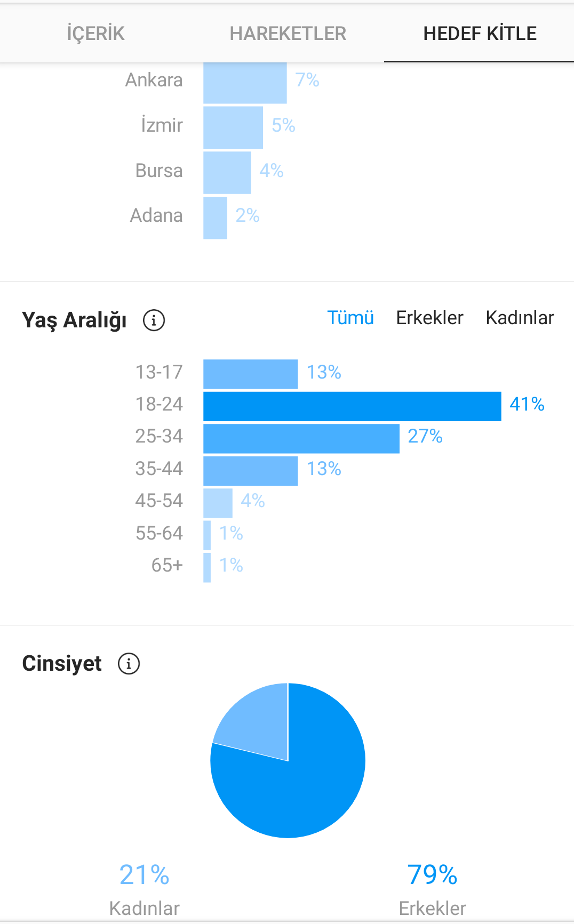Tap the 35-44 age bar

pos(250,471)
